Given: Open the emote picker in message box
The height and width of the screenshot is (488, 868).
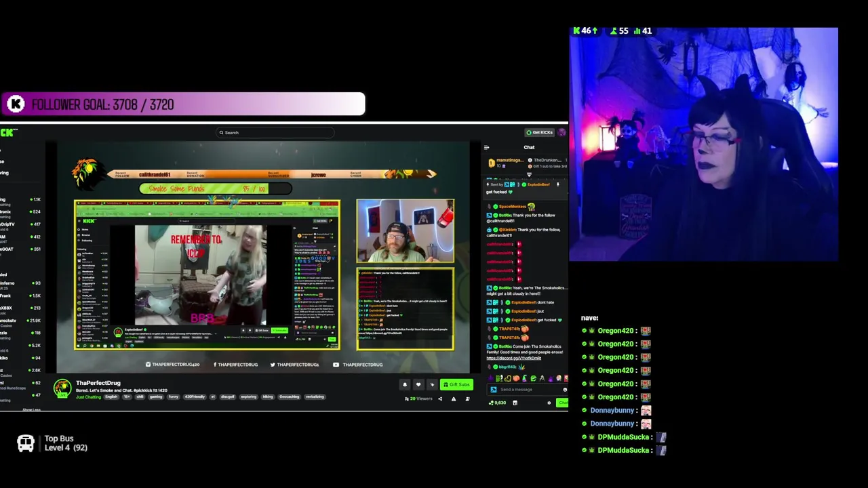Looking at the screenshot, I should (565, 390).
